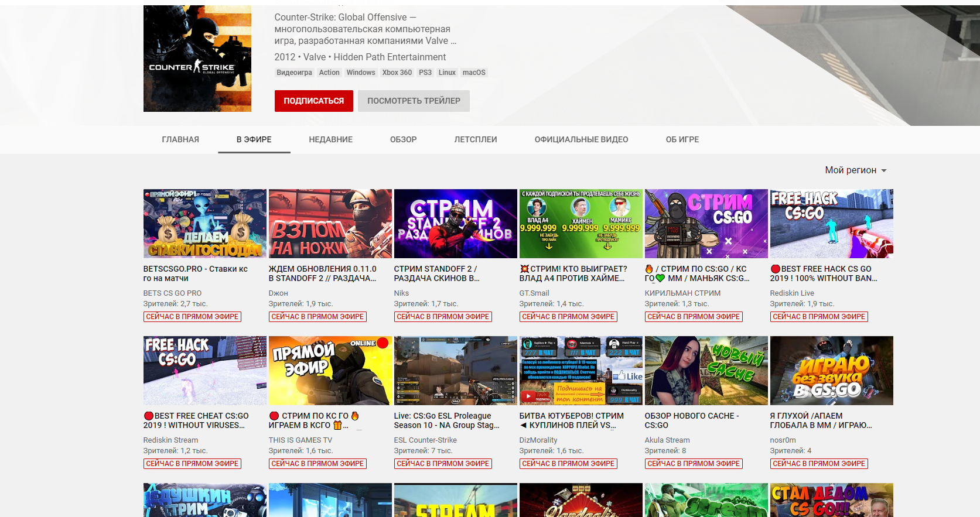
Task: Click live badge under Rediskin Live stream
Action: click(x=818, y=317)
